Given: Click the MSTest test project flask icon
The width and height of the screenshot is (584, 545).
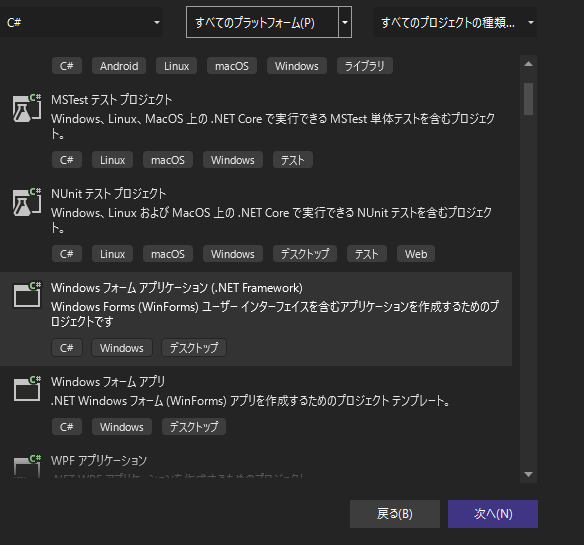Looking at the screenshot, I should [27, 108].
